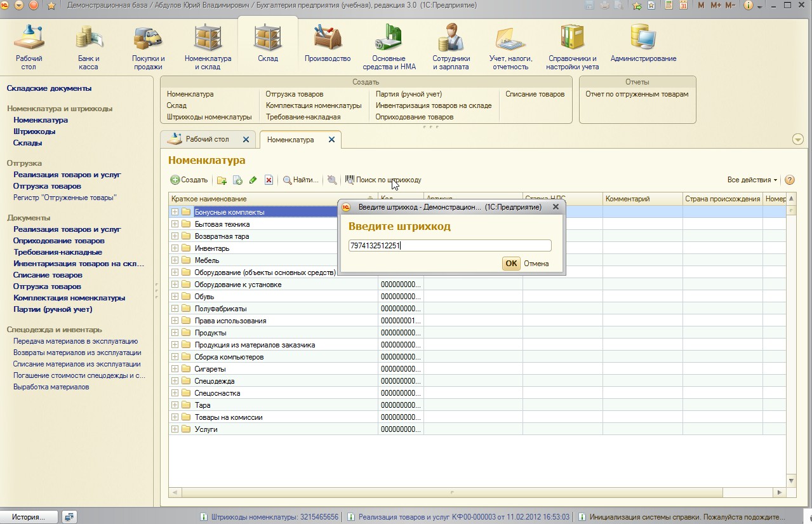Click the green pencil edit icon
The width and height of the screenshot is (812, 524).
[253, 180]
